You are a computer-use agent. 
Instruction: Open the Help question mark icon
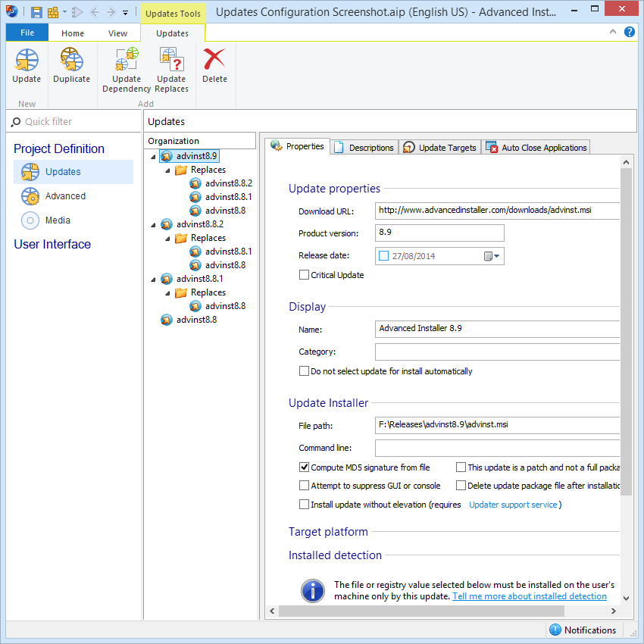point(629,32)
